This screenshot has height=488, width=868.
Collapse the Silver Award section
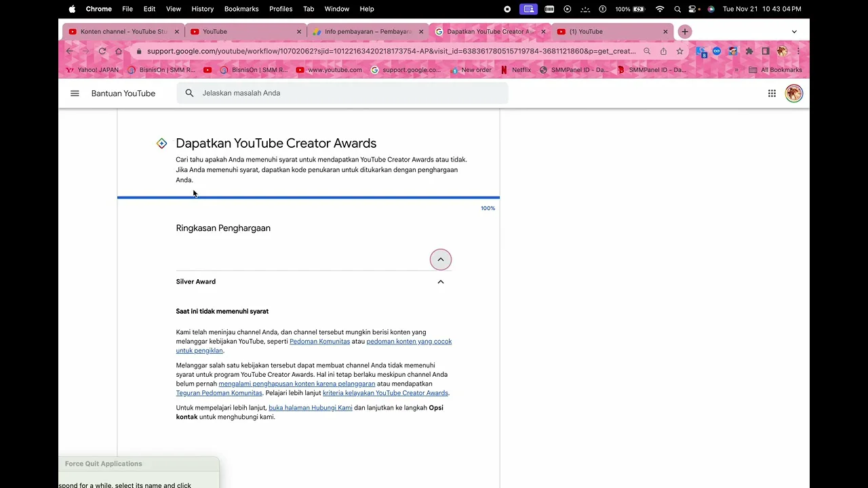click(440, 282)
